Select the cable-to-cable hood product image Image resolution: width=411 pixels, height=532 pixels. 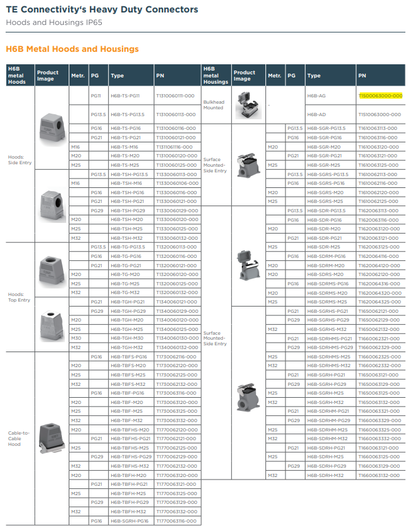pyautogui.click(x=52, y=438)
